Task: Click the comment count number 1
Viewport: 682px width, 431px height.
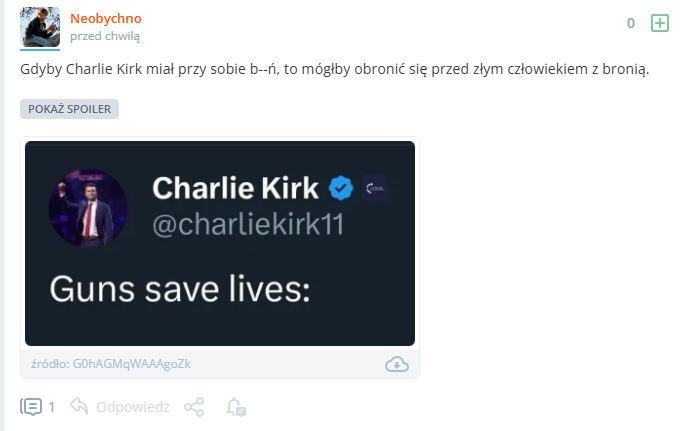Action: (x=52, y=407)
